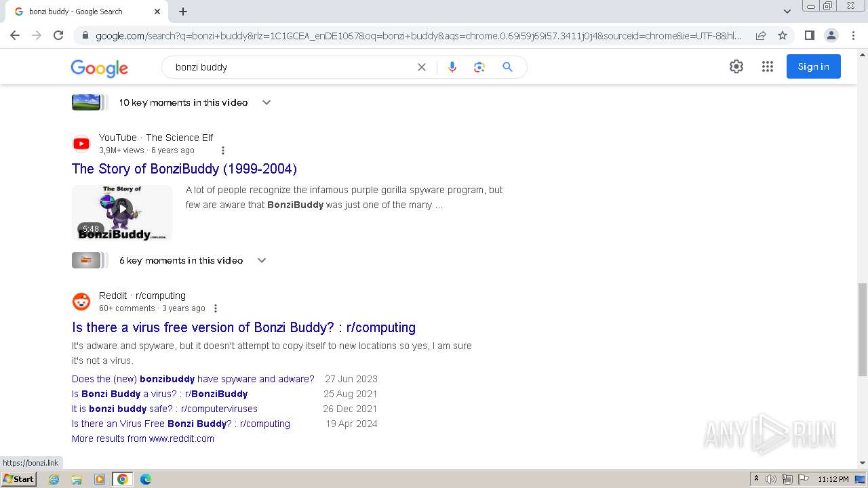
Task: Reload the current page
Action: tap(58, 35)
